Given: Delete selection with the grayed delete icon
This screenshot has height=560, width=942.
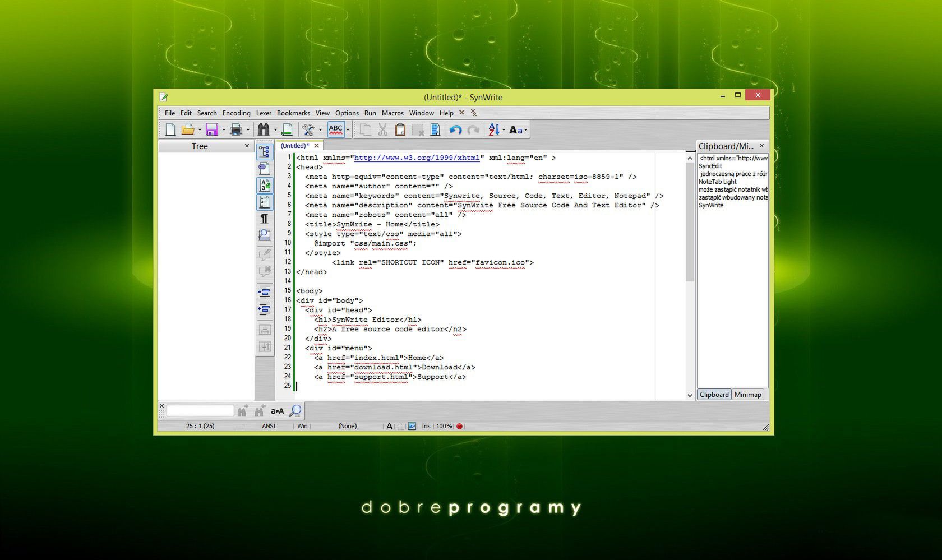Looking at the screenshot, I should (418, 130).
